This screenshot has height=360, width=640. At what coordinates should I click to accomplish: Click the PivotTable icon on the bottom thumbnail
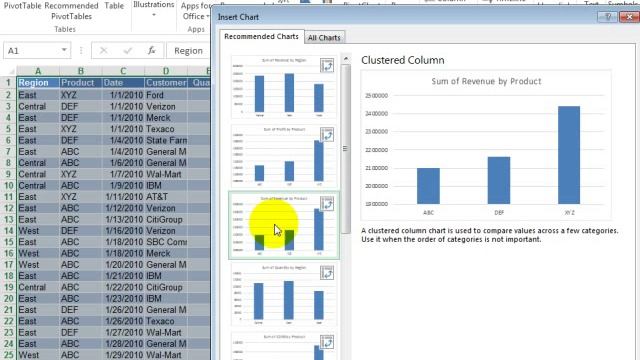pos(327,342)
